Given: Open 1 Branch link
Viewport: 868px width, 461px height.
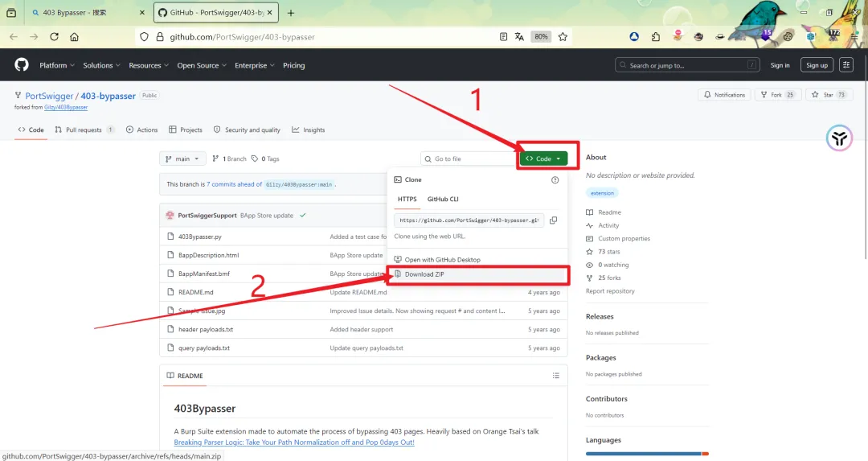Looking at the screenshot, I should pyautogui.click(x=229, y=158).
